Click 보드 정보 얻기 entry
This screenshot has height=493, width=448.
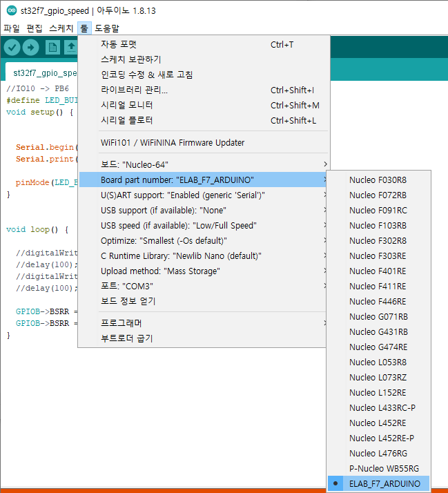coord(204,301)
